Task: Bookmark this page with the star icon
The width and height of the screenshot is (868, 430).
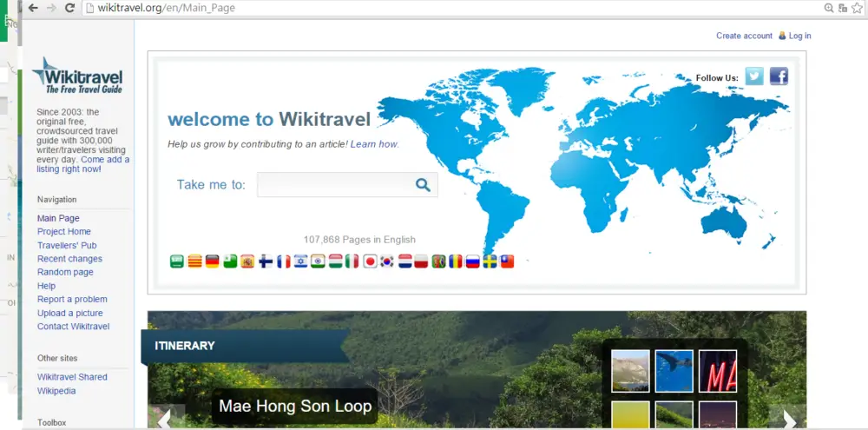Action: [x=857, y=8]
